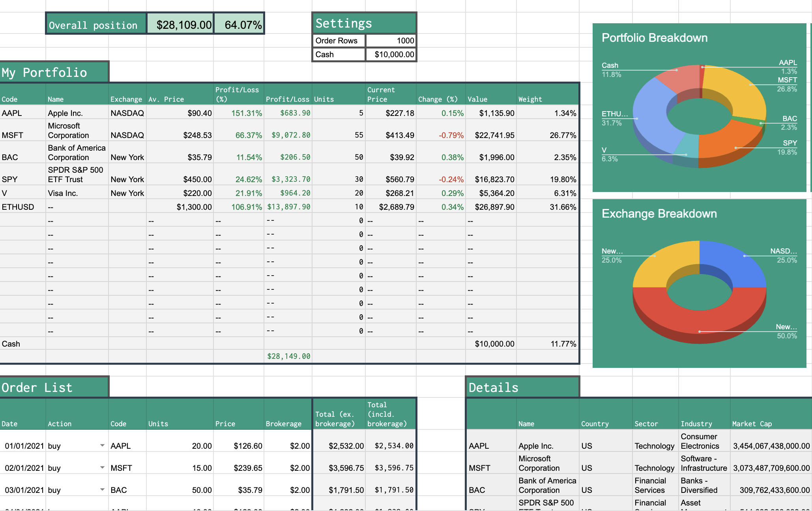Click the Settings header cell

click(364, 23)
